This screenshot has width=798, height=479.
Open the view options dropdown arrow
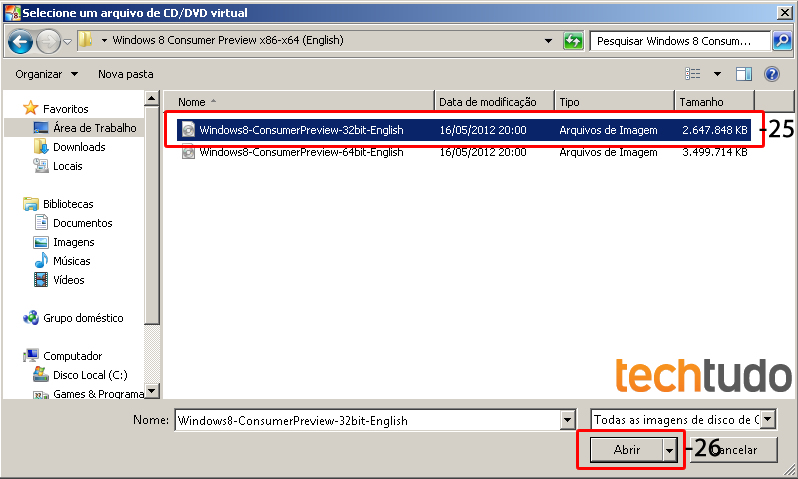[717, 74]
